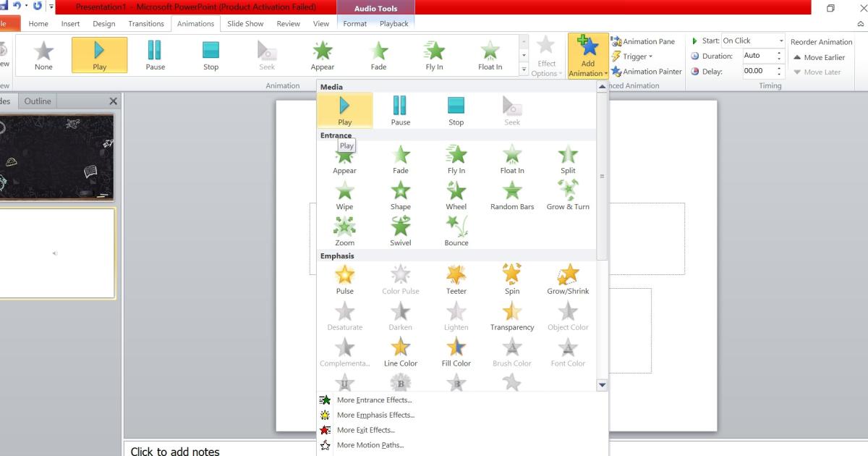Add the Bounce entrance effect
Screen dimensions: 868x456
click(x=456, y=232)
